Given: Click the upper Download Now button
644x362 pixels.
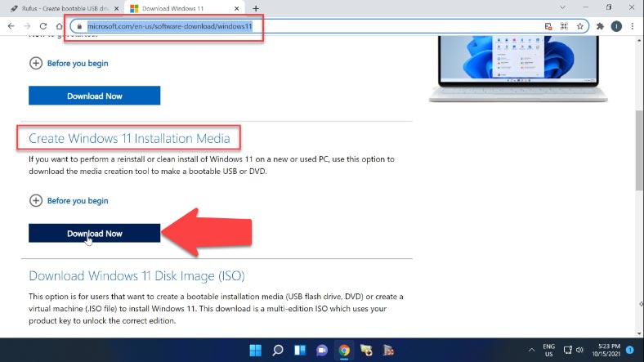Looking at the screenshot, I should click(95, 96).
